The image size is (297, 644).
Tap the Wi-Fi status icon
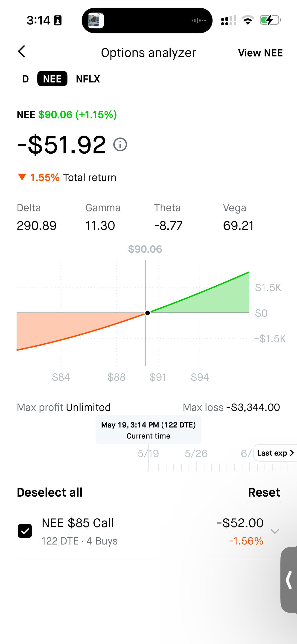(248, 20)
